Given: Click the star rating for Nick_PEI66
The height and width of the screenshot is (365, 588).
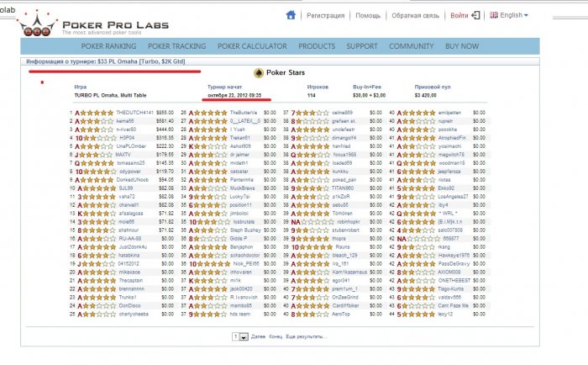Looking at the screenshot, I should 214,263.
